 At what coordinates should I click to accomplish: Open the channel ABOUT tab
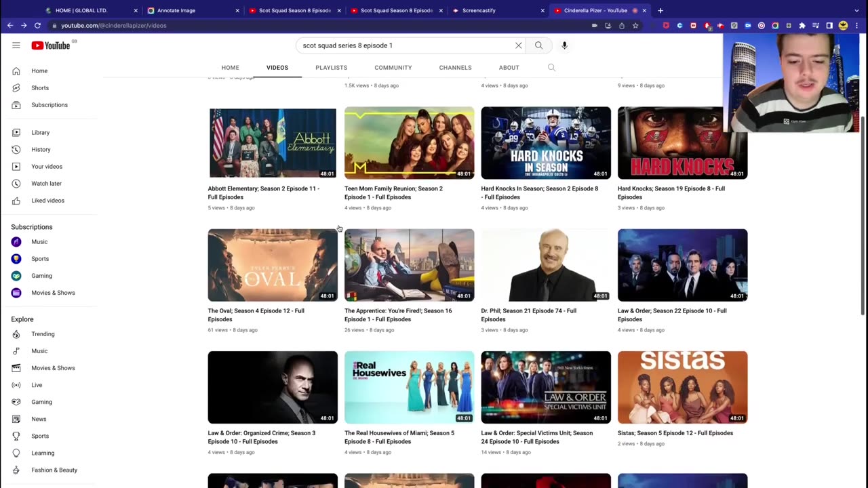509,68
